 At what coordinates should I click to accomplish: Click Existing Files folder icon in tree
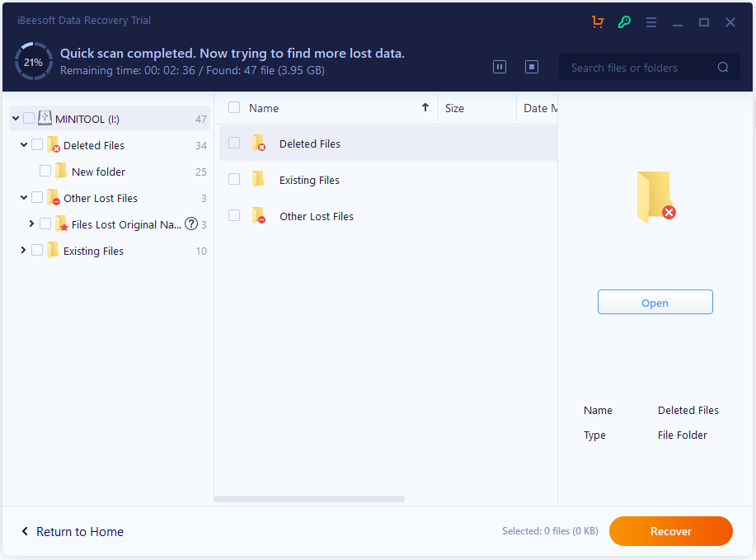(x=53, y=251)
